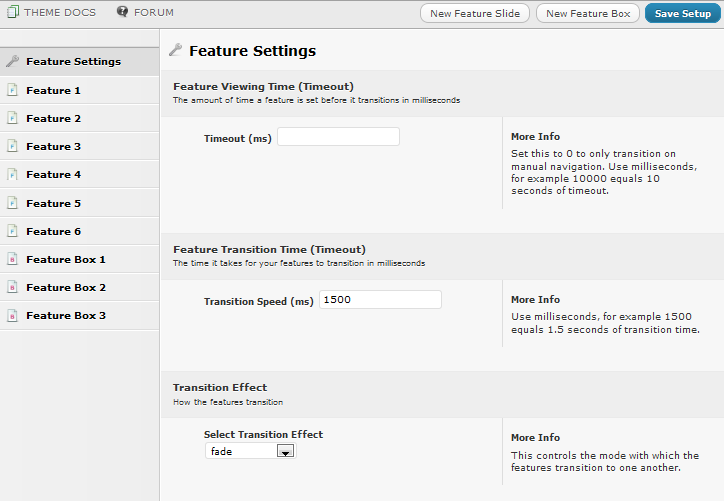The image size is (724, 501).
Task: Select the Feature 5 sidebar item
Action: click(79, 203)
